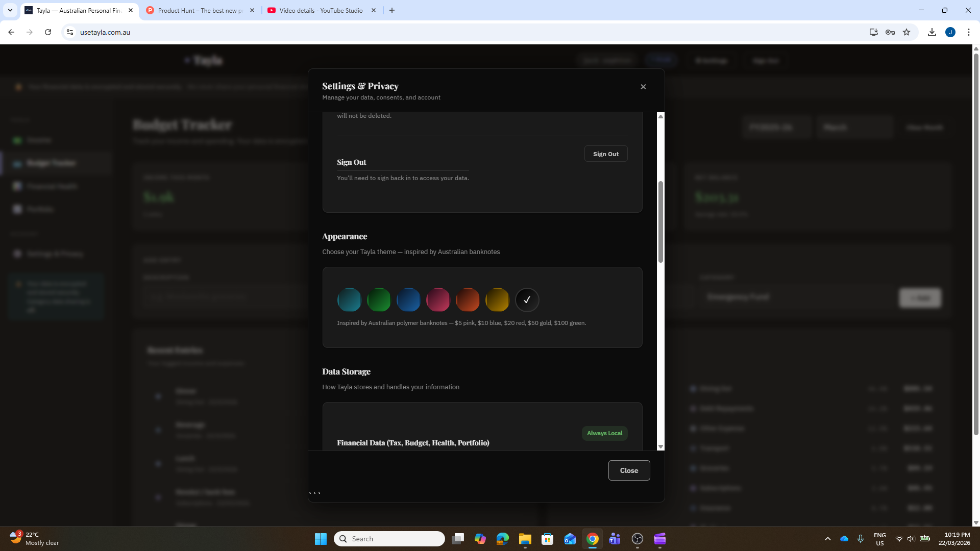Choose the blue $10 theme swatch
The height and width of the screenshot is (551, 980).
[x=408, y=299]
